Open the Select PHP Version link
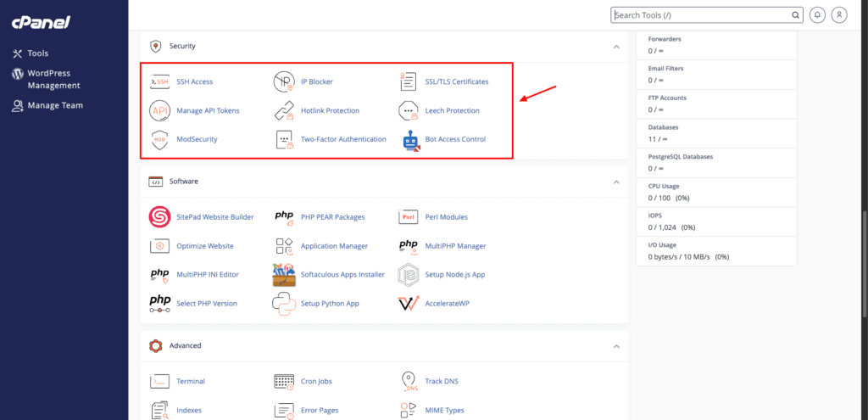The width and height of the screenshot is (868, 420). pos(207,304)
